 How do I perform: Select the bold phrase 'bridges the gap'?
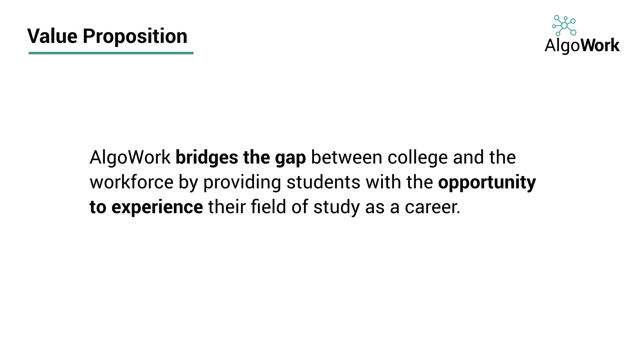click(x=241, y=158)
